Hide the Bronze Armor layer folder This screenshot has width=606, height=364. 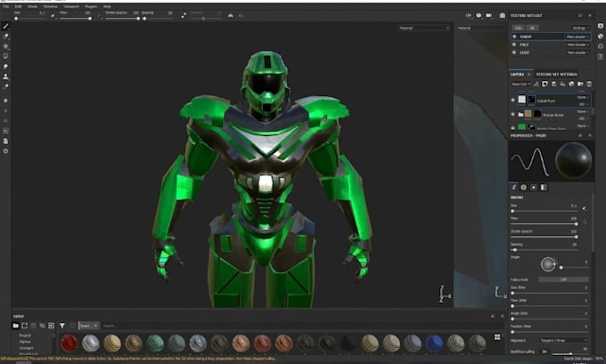(512, 114)
